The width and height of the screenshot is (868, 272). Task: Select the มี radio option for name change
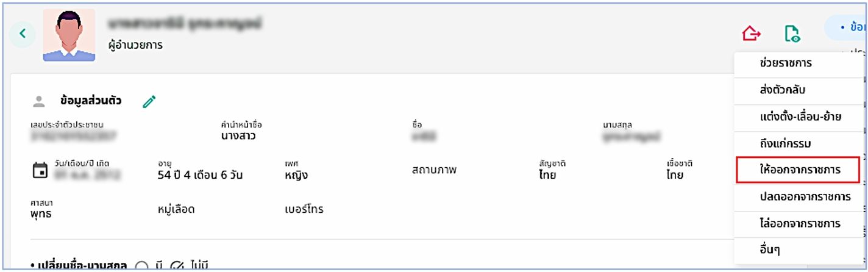141,267
